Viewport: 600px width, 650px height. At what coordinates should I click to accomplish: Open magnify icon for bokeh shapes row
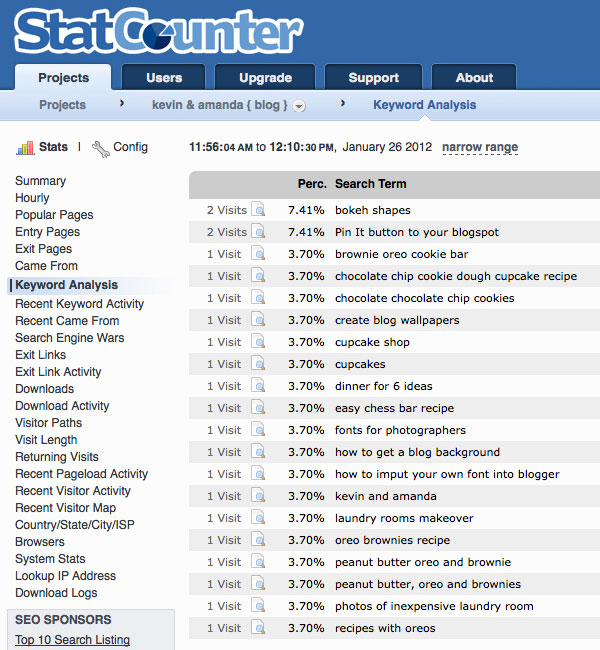(258, 209)
